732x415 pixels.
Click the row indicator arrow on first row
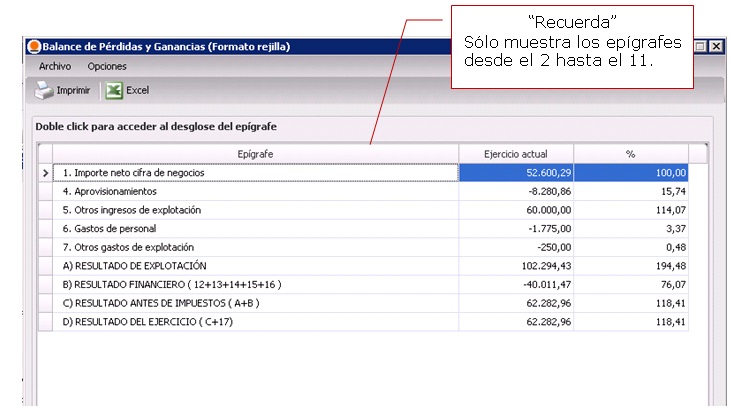click(44, 173)
